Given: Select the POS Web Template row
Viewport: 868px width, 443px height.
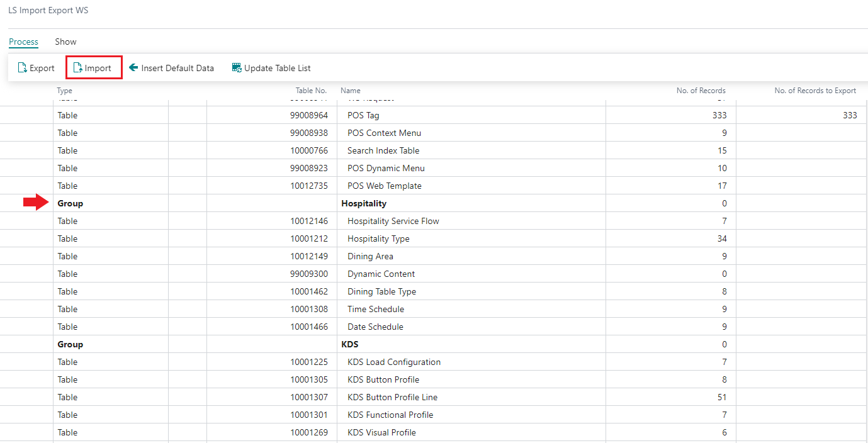Looking at the screenshot, I should [384, 186].
